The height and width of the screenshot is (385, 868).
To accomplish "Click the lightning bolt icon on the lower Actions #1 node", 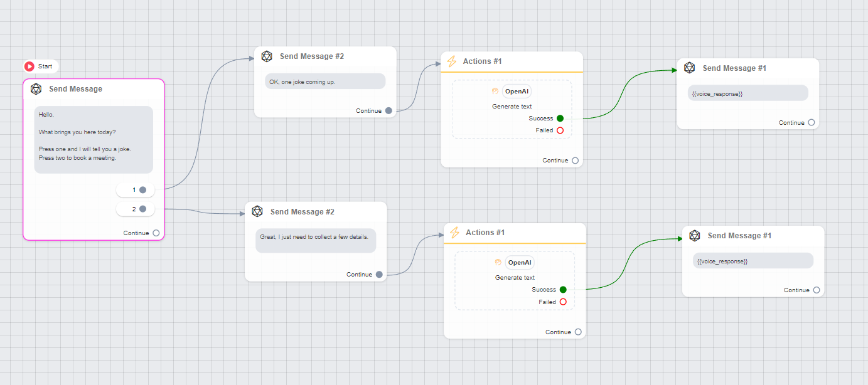I will (x=454, y=233).
